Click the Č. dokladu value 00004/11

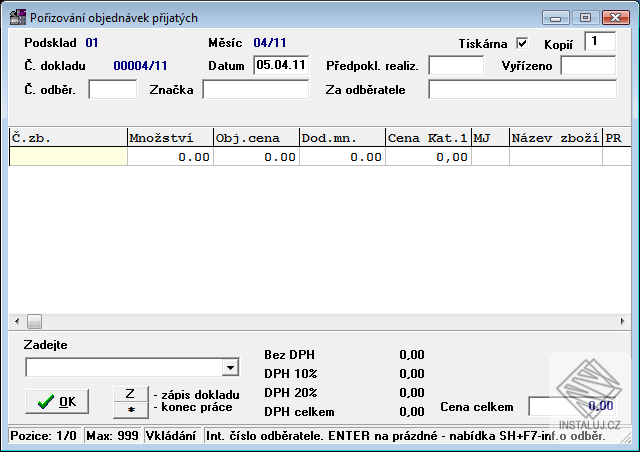click(140, 66)
